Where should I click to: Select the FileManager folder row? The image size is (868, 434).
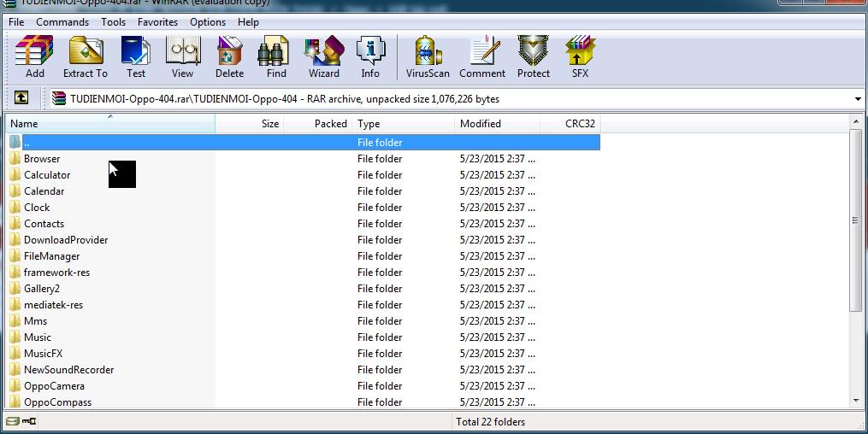click(x=303, y=256)
